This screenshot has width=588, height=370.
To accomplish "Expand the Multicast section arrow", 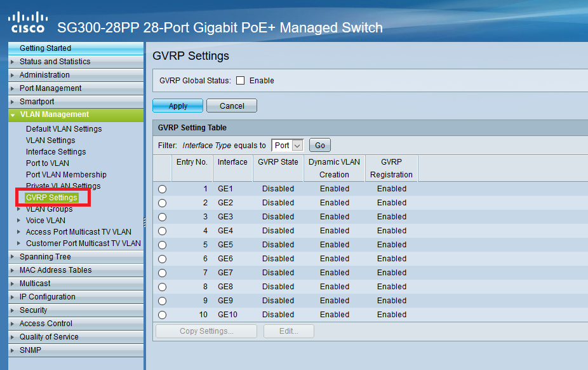I will 12,284.
